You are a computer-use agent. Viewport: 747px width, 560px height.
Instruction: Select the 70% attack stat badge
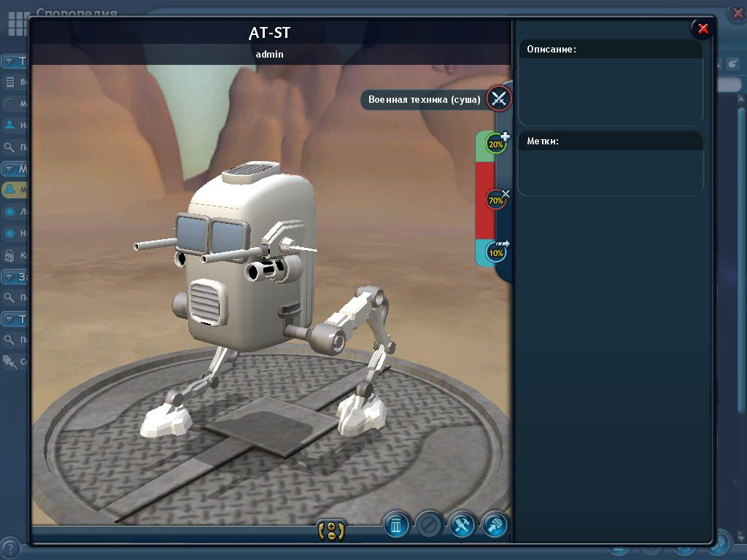click(496, 200)
